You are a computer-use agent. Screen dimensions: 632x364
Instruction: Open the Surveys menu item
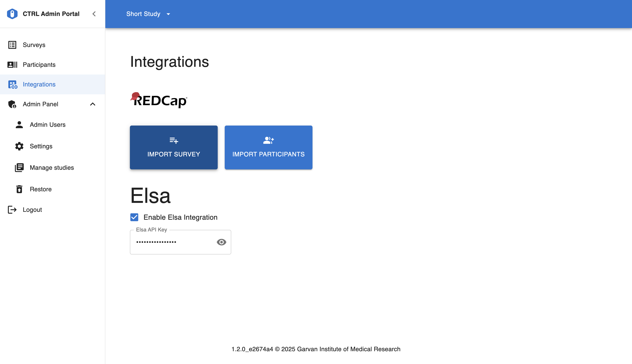coord(34,45)
